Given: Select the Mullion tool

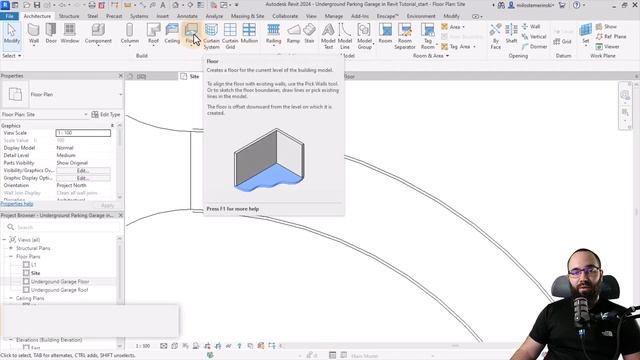Looking at the screenshot, I should (x=249, y=33).
